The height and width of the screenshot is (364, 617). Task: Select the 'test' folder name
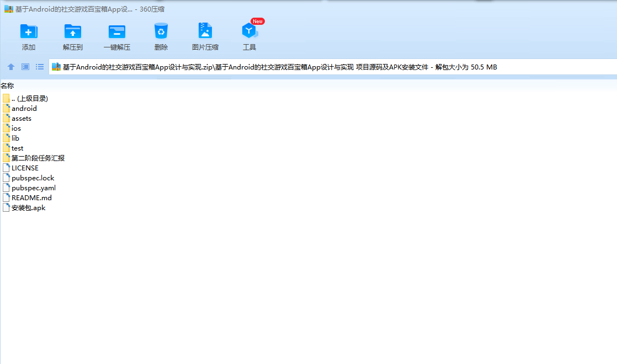pos(17,148)
